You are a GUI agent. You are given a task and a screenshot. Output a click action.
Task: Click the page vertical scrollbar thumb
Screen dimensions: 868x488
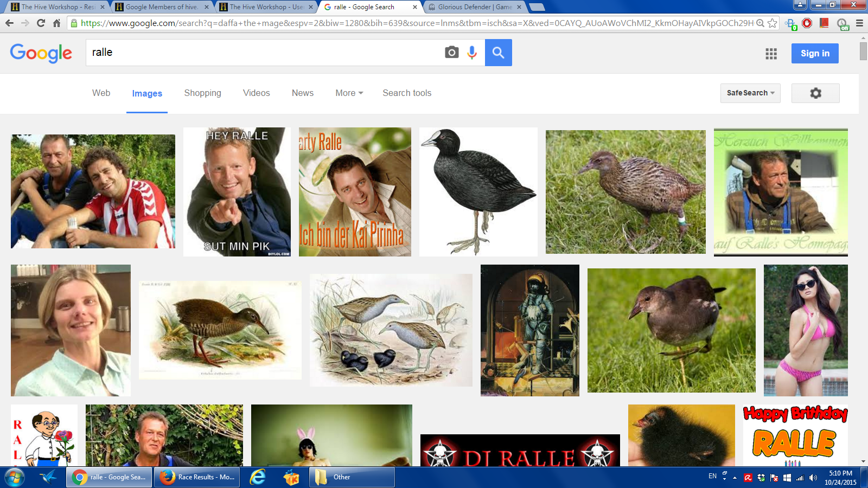(863, 51)
